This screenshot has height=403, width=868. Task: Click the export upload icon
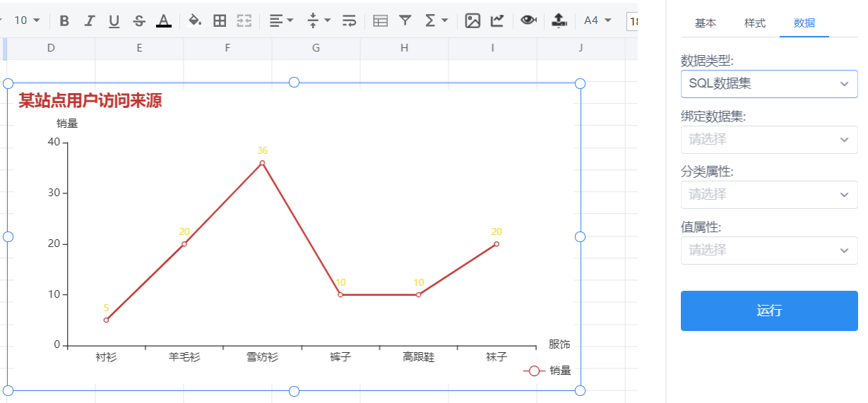[x=559, y=20]
